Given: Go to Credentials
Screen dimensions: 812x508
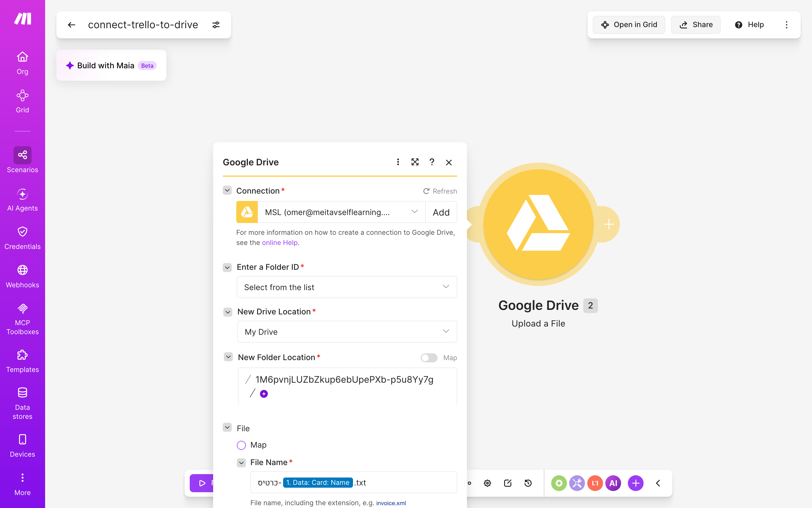Looking at the screenshot, I should click(23, 238).
